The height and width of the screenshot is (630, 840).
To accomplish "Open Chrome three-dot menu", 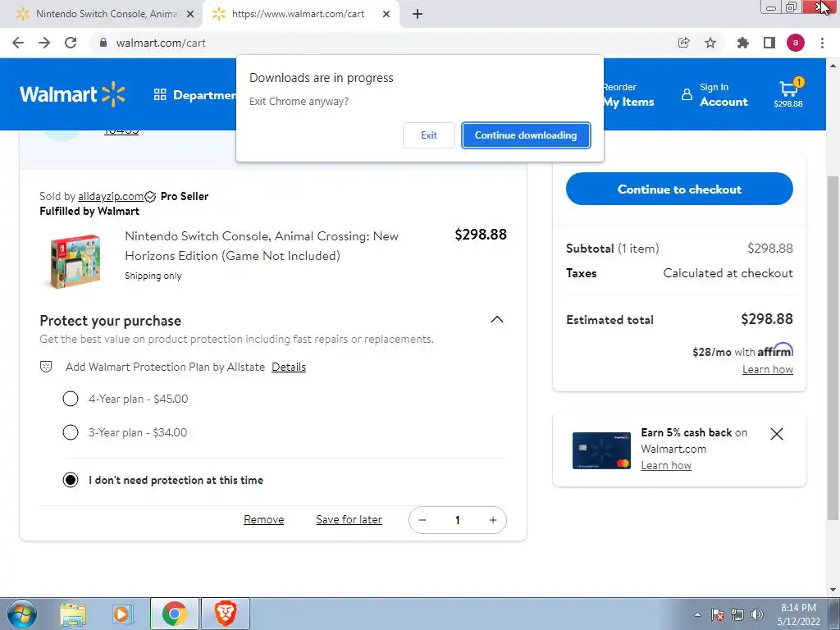I will pyautogui.click(x=822, y=43).
